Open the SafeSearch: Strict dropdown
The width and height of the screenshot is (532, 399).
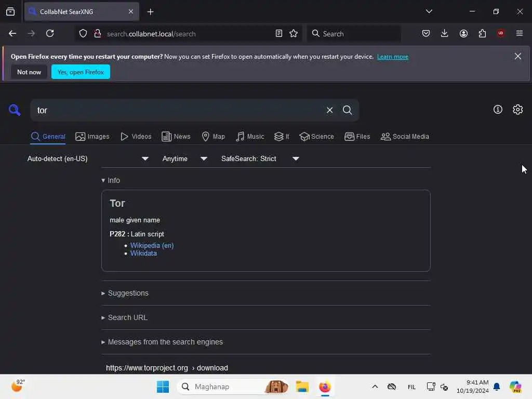point(260,158)
